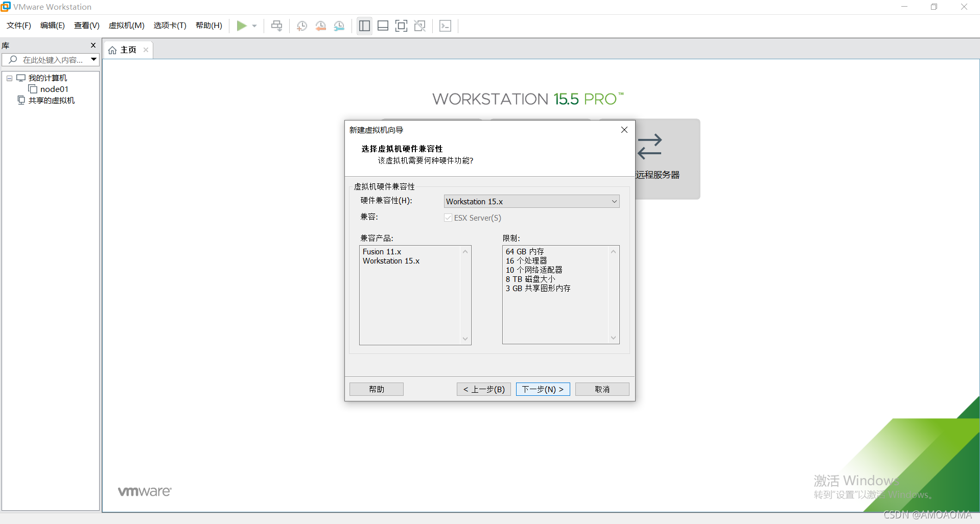Select Fusion 11.x in compatible products
This screenshot has width=980, height=524.
click(382, 252)
